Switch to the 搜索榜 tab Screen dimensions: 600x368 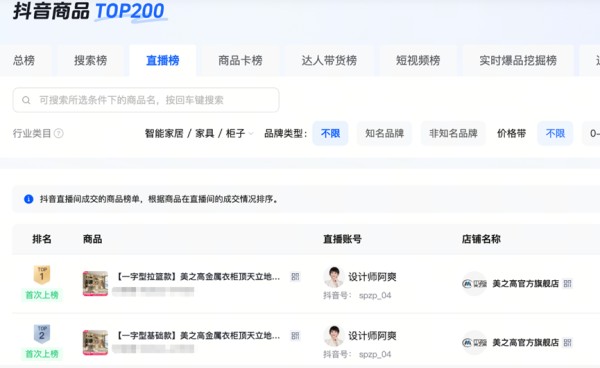point(90,60)
